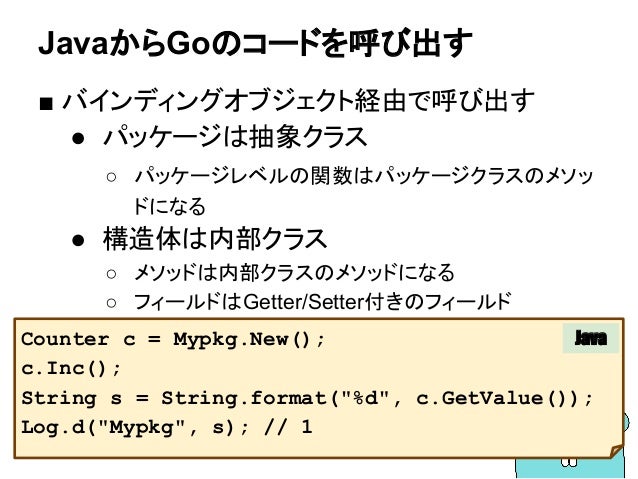Click the line "フィールドはGetter/Setter付きのフィールド"
638x479 pixels.
point(322,302)
